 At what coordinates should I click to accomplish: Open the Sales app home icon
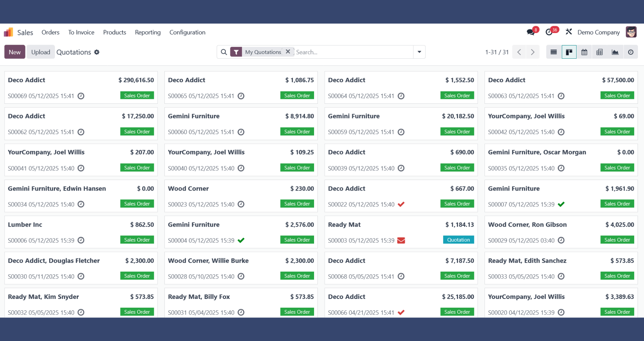[8, 32]
